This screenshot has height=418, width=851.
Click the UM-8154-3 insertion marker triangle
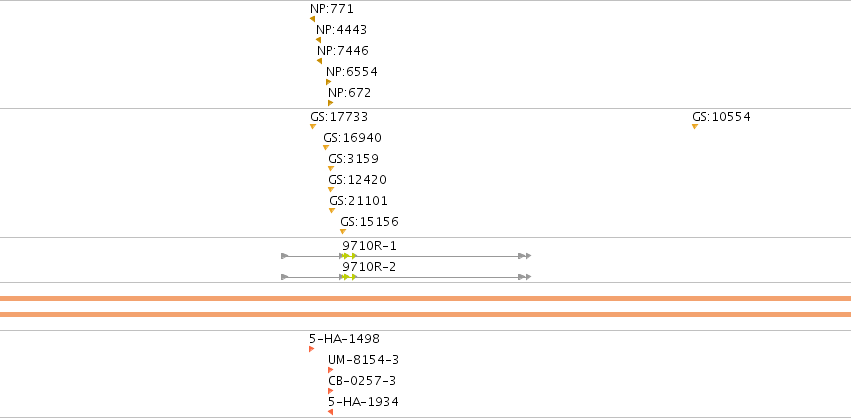coord(331,370)
